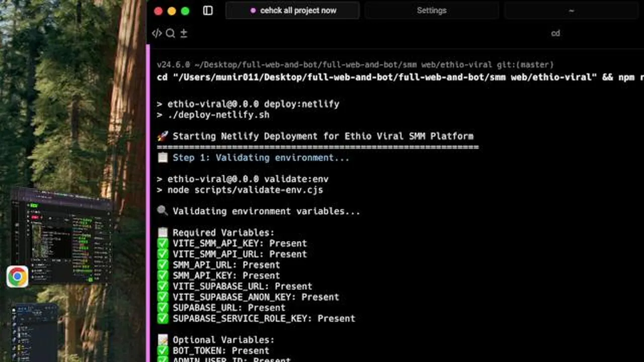Select the lower Stage Manager window thumbnail
This screenshot has width=644, height=362.
34,332
